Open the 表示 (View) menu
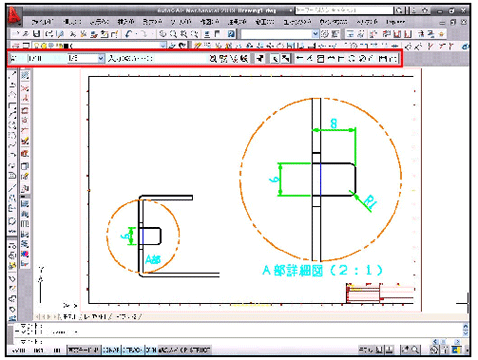Viewport: 478px width, 360px height. click(99, 22)
